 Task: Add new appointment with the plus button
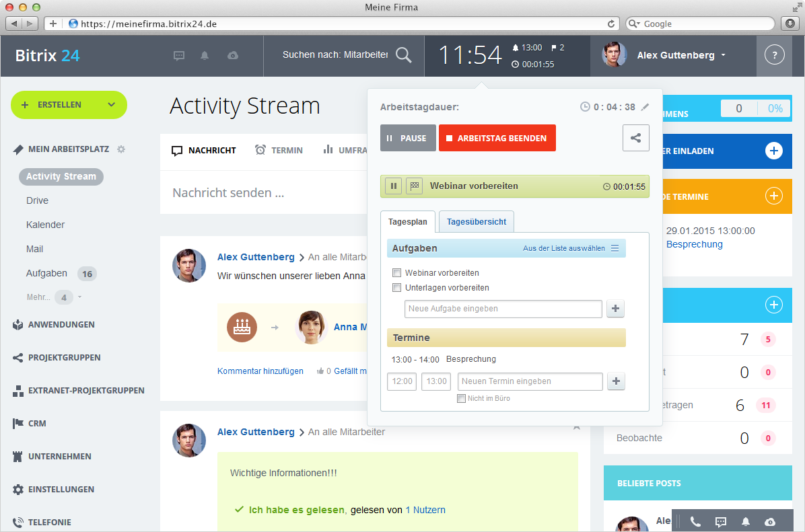tap(616, 381)
